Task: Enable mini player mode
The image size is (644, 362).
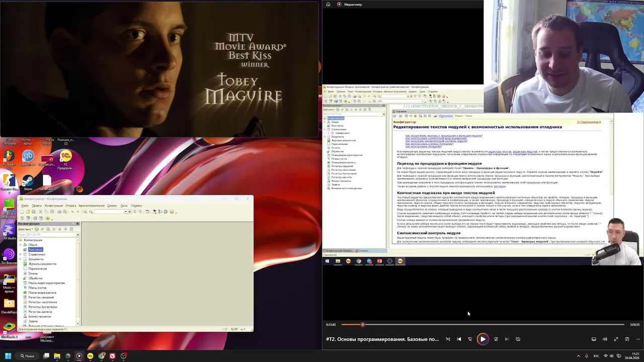Action: click(x=627, y=339)
